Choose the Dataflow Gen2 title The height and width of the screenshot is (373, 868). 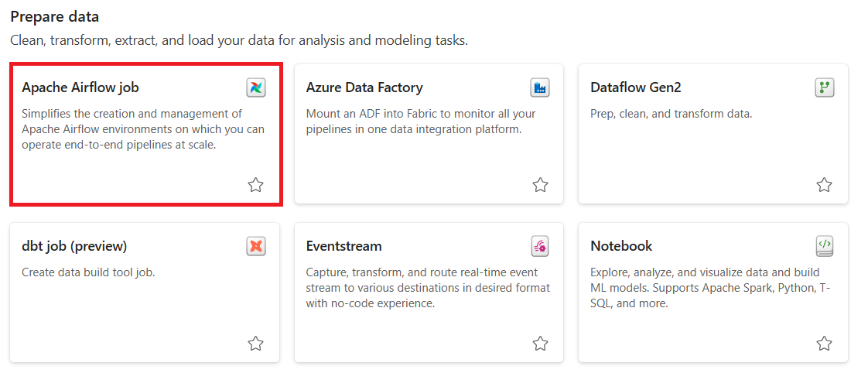[x=635, y=87]
